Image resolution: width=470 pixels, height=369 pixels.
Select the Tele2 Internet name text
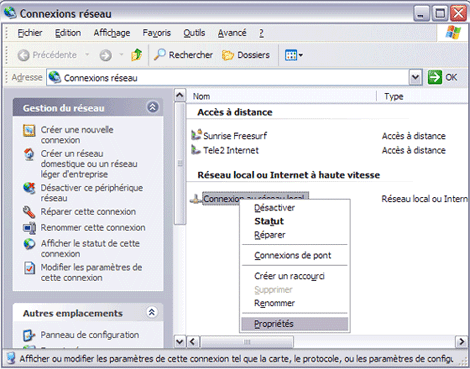231,150
